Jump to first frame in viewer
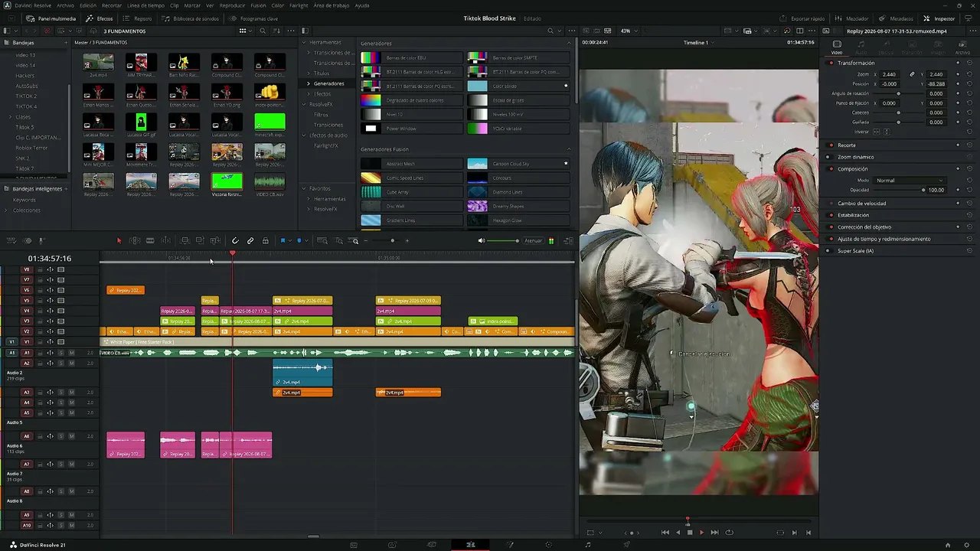 665,533
